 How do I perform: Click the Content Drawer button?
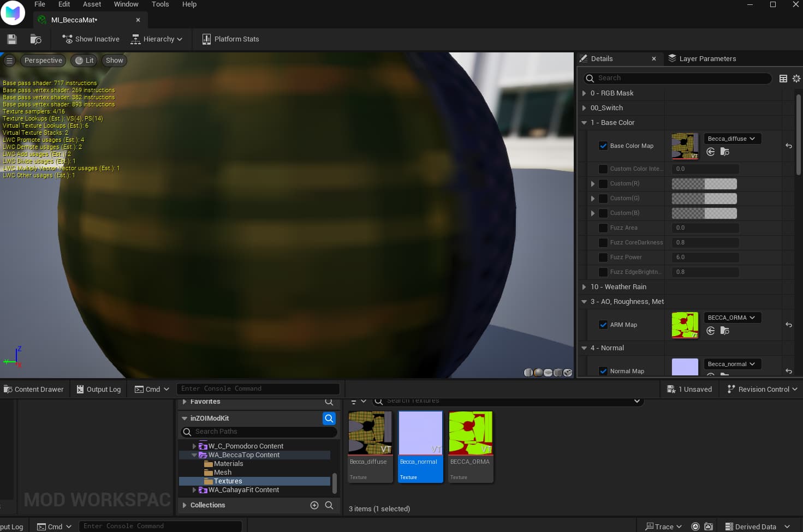click(x=34, y=390)
